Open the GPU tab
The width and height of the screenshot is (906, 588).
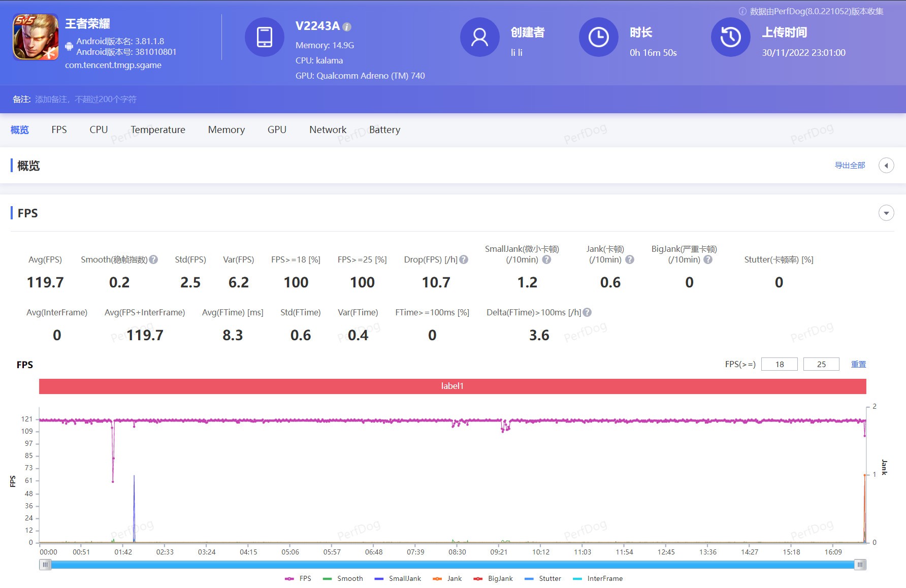point(277,130)
